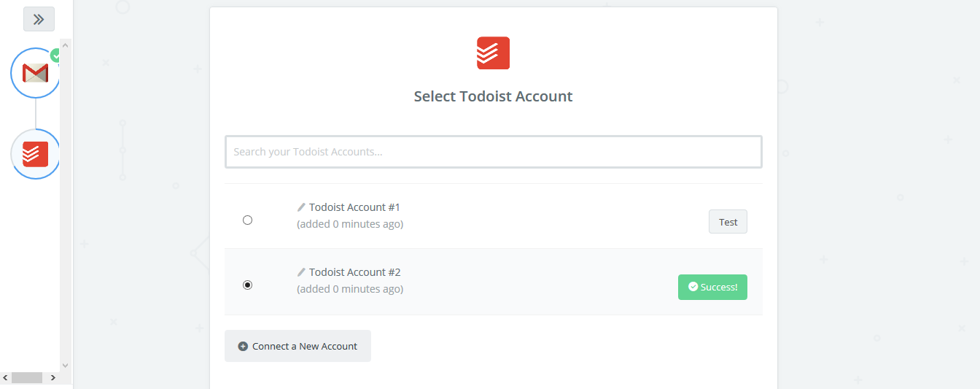The width and height of the screenshot is (980, 389).
Task: Click the horizontal scrollbar thumb
Action: tap(27, 377)
